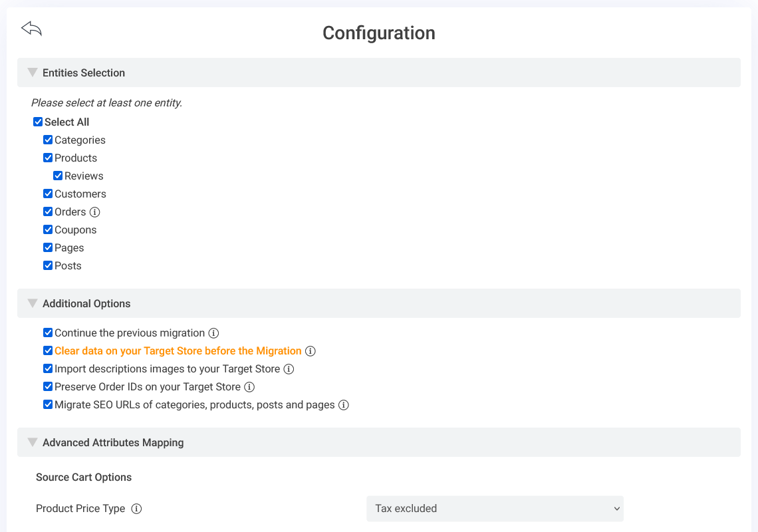This screenshot has width=758, height=532.
Task: Toggle the Pages checkbox
Action: (48, 247)
